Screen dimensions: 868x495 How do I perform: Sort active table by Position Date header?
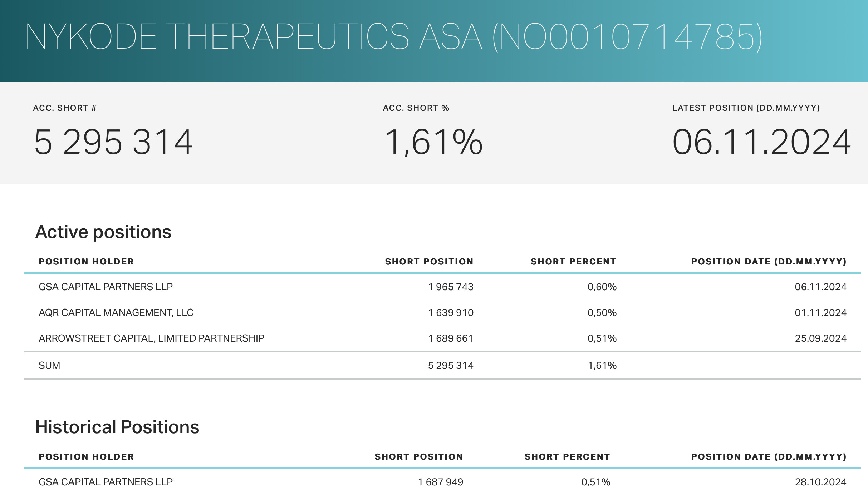pos(769,262)
